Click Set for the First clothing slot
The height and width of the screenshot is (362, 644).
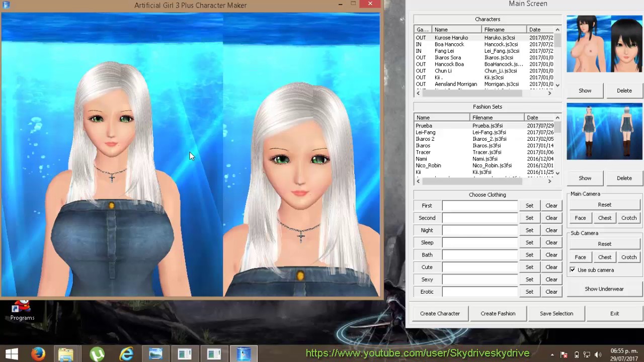[529, 206]
